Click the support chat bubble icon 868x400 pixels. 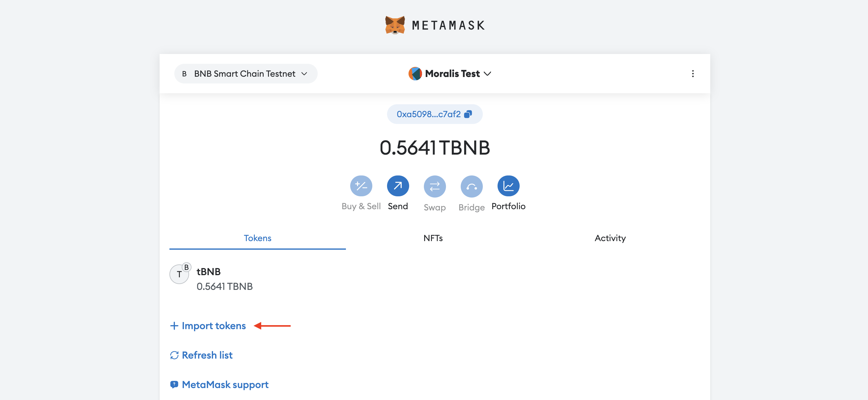pyautogui.click(x=174, y=385)
